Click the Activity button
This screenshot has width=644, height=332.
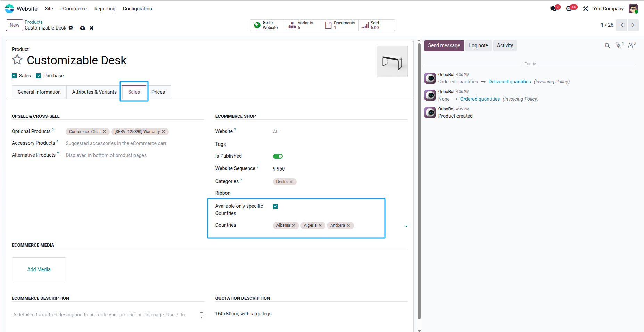(x=505, y=45)
